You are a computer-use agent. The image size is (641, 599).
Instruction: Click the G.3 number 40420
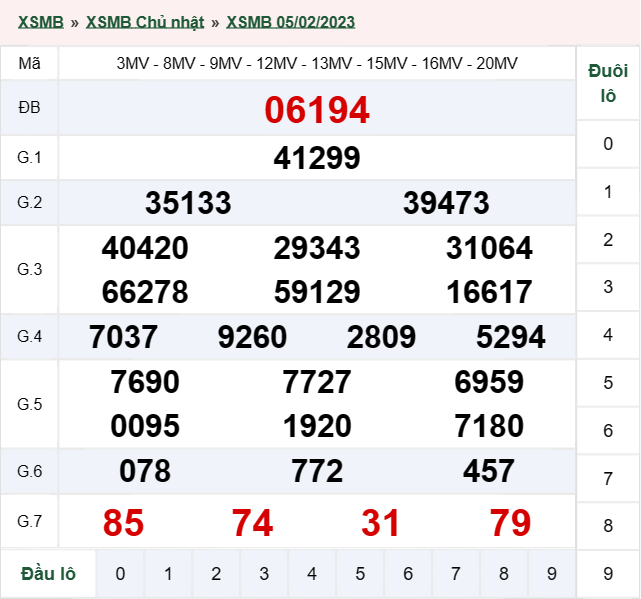tap(145, 248)
